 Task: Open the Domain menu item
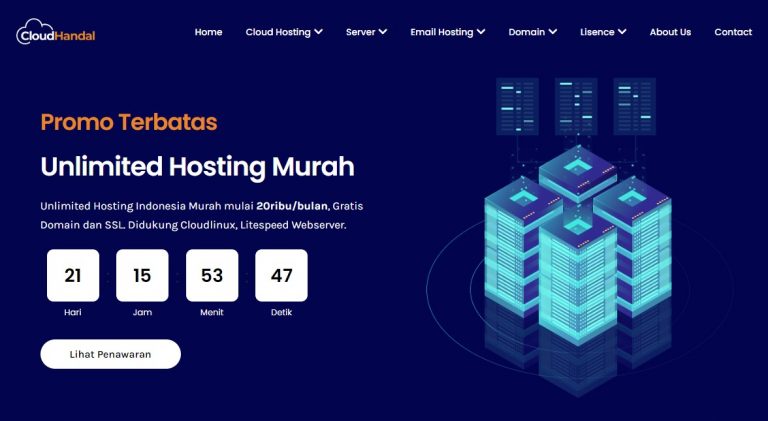527,32
